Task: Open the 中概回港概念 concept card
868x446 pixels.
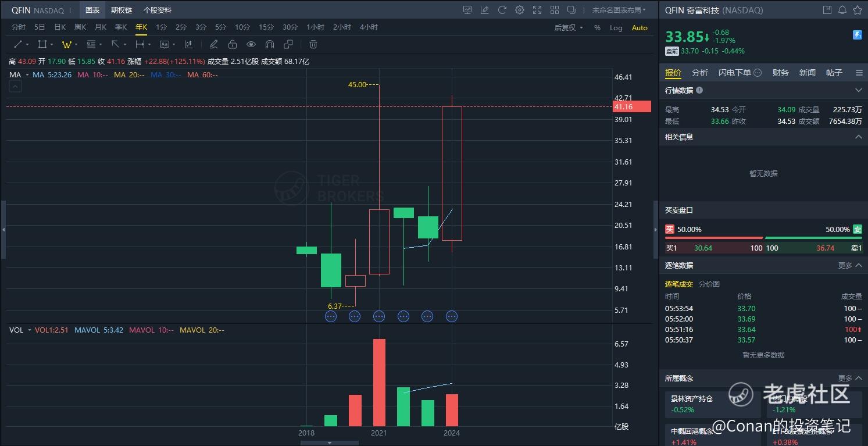Action: [713, 436]
